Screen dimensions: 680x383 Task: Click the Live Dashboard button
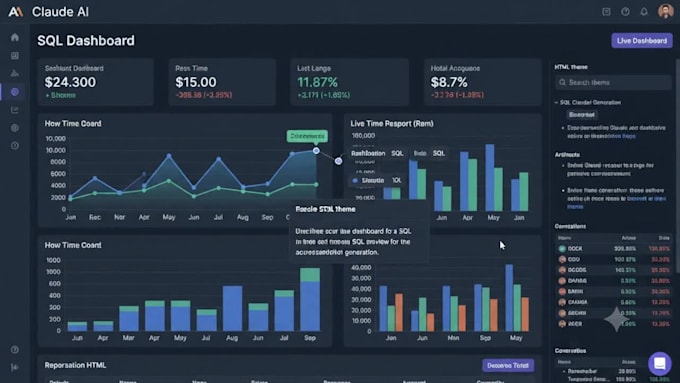642,41
